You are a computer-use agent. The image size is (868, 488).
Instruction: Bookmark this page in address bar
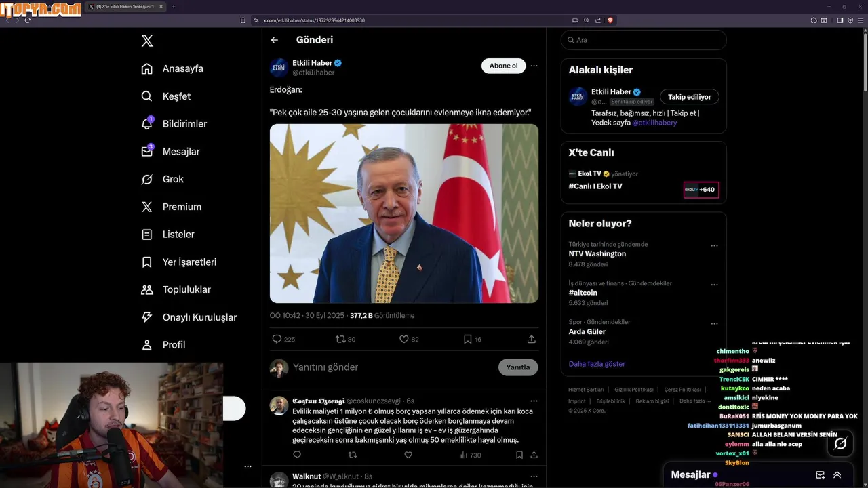coord(243,20)
